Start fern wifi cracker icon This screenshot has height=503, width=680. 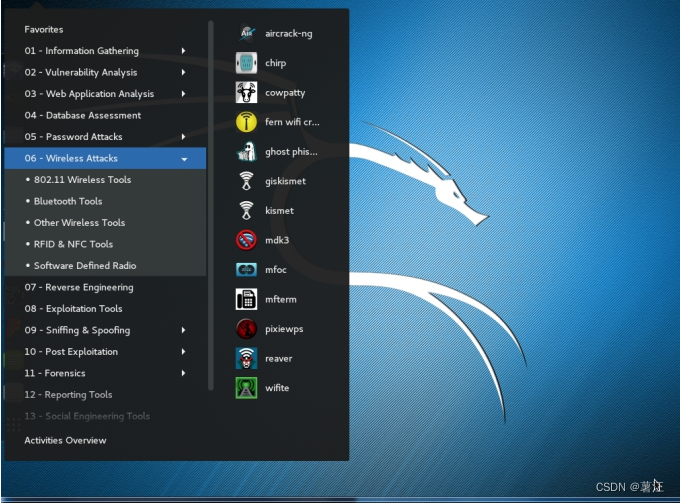(x=246, y=122)
